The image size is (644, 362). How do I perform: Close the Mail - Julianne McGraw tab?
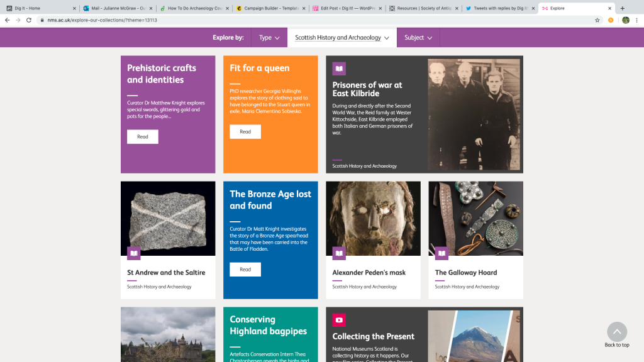click(151, 8)
